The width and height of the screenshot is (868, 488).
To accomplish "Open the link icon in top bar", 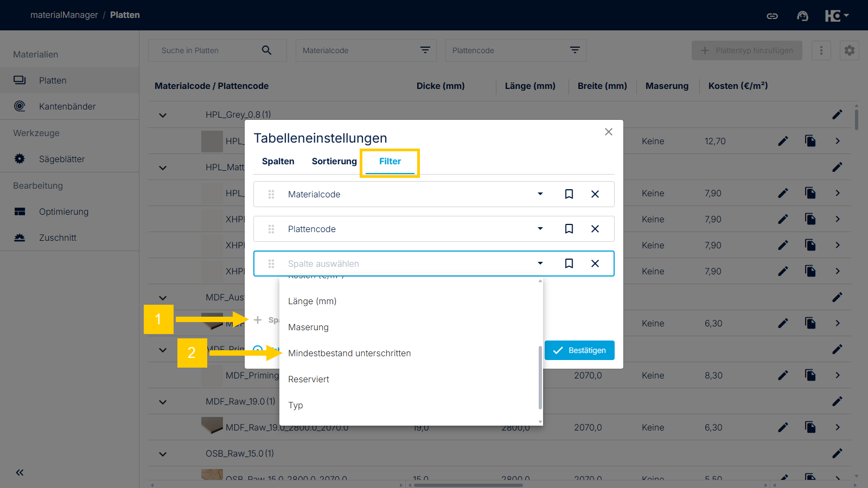I will point(772,16).
